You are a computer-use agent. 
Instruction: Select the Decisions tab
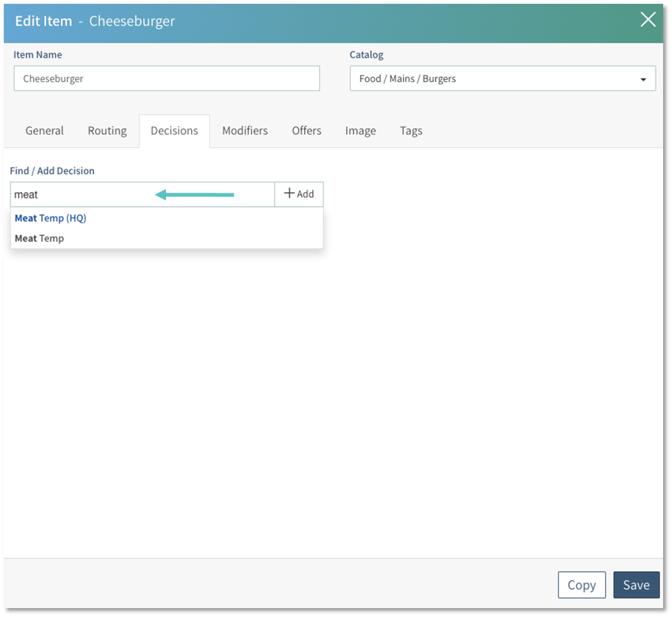click(x=174, y=130)
